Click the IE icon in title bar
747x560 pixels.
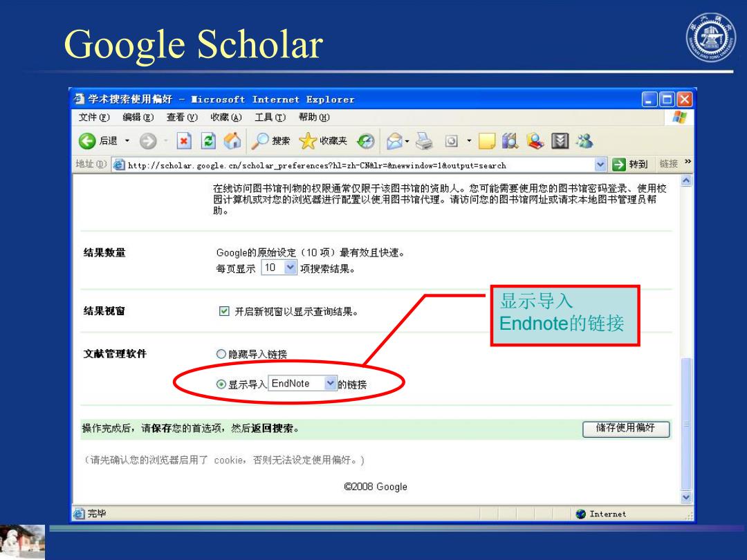point(79,99)
